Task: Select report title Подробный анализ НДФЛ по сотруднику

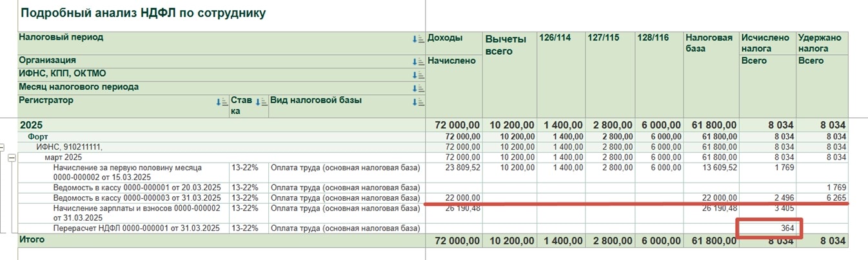Action: [143, 13]
